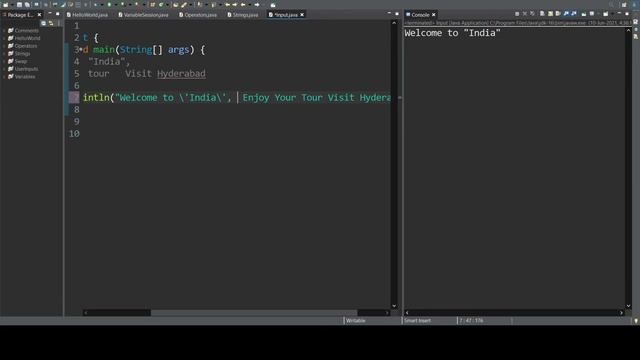The height and width of the screenshot is (360, 640).
Task: Click the Open Console icon
Action: tap(605, 14)
